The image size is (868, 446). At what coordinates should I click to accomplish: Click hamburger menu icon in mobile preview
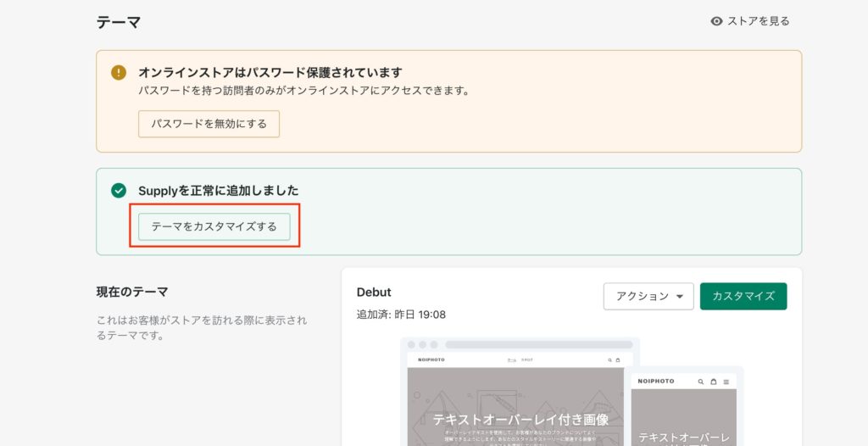pyautogui.click(x=726, y=382)
